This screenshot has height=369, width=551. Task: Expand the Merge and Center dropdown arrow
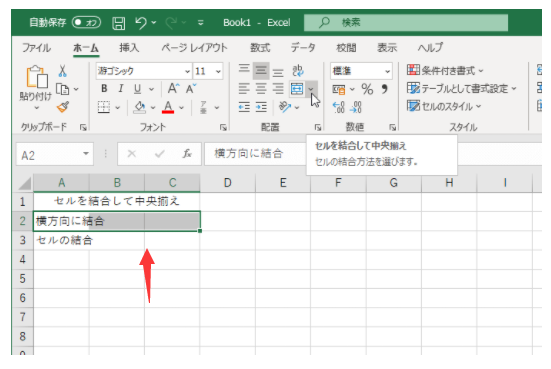pyautogui.click(x=311, y=89)
